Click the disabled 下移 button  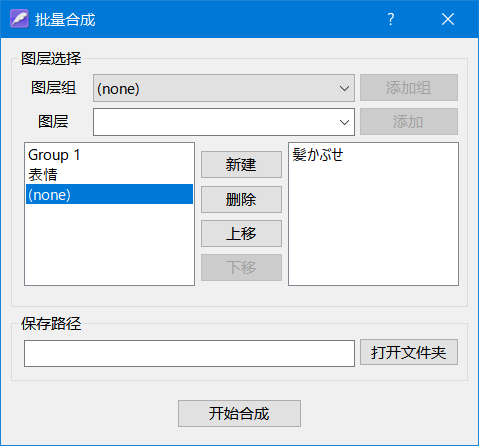241,267
